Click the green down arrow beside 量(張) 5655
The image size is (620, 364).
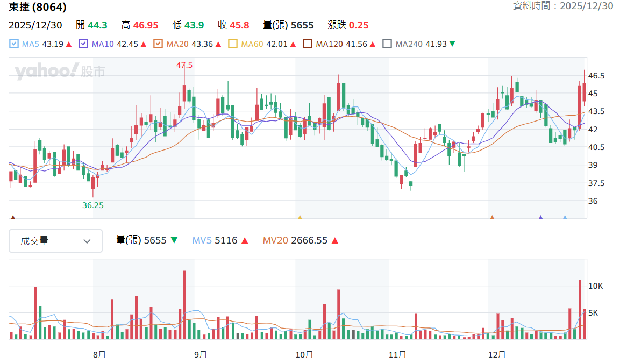[174, 240]
